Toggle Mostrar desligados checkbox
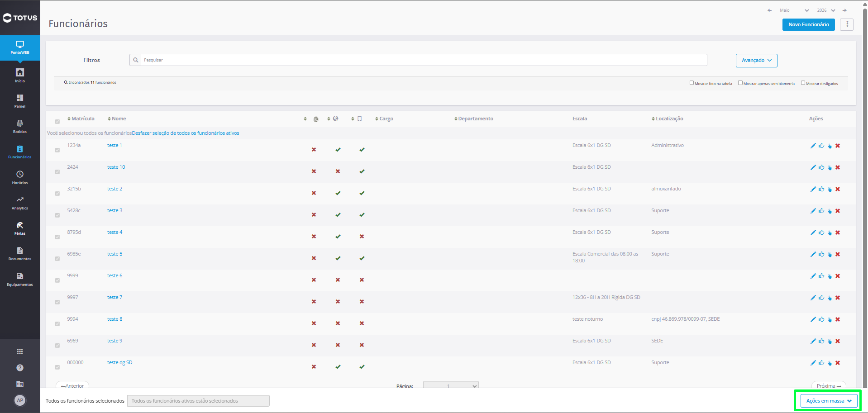Image resolution: width=868 pixels, height=413 pixels. coord(803,83)
